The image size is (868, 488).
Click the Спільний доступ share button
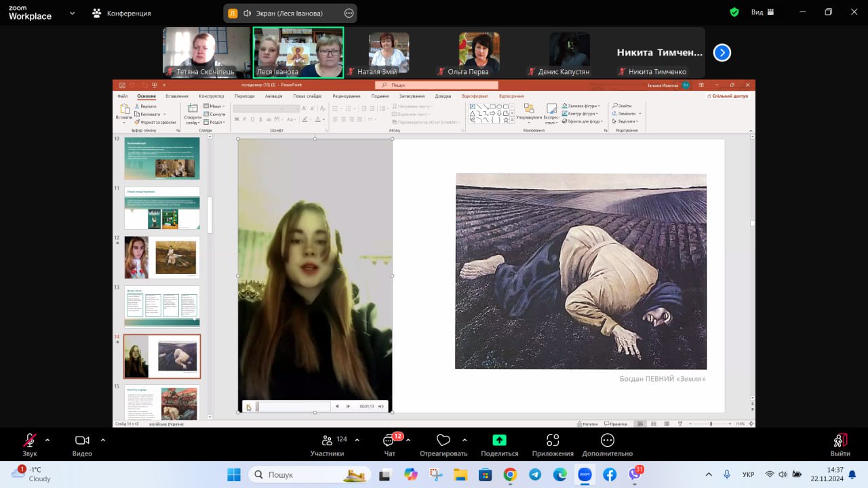coord(728,96)
